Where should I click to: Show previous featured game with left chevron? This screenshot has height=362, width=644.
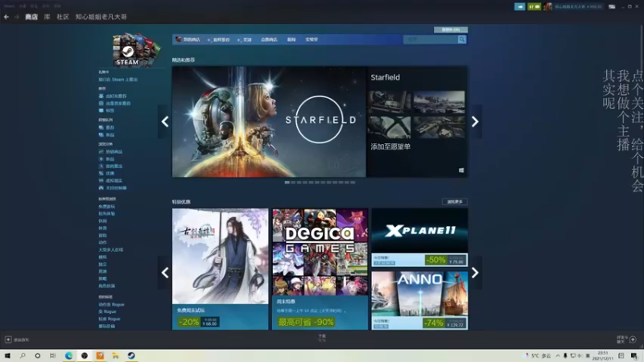tap(165, 121)
